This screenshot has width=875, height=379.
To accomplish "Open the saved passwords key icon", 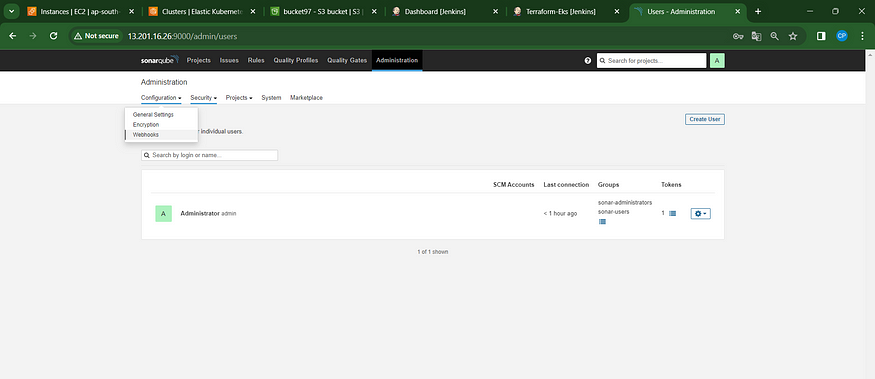I will tap(738, 36).
